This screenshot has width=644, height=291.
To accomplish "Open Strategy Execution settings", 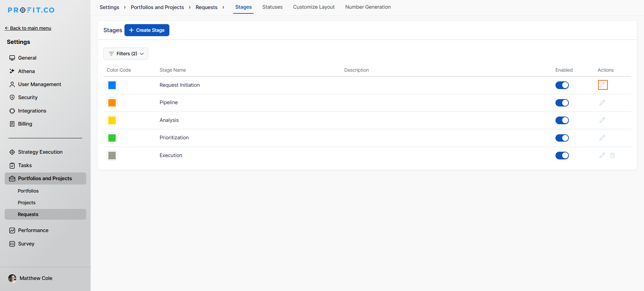I will [x=40, y=152].
